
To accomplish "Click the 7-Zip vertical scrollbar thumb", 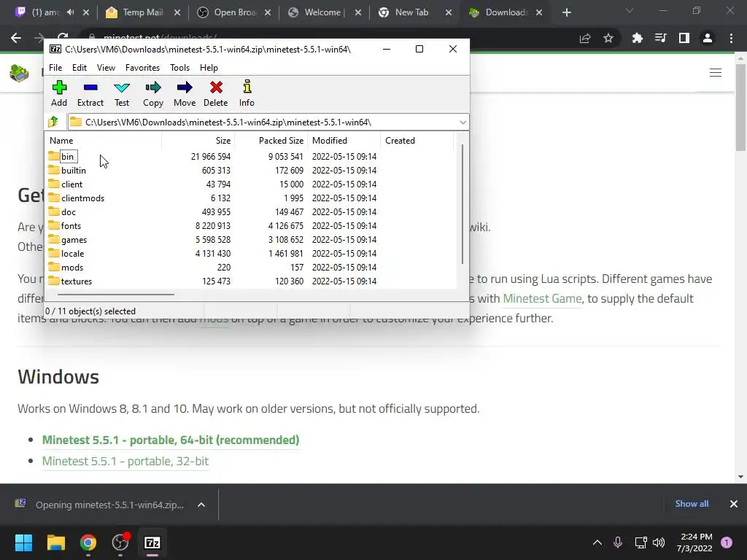I will (x=462, y=204).
